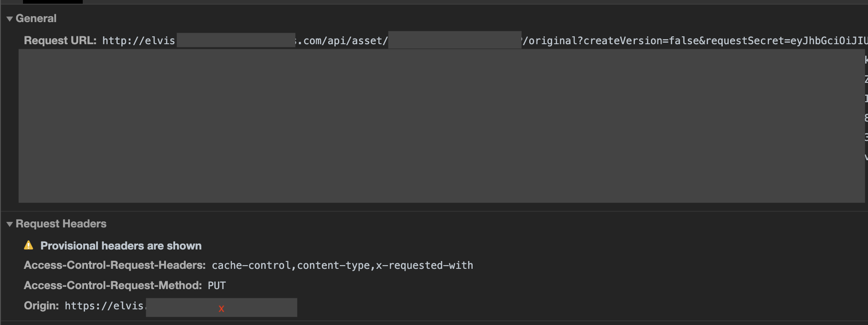Click the PUT method value
The width and height of the screenshot is (868, 325).
point(217,285)
